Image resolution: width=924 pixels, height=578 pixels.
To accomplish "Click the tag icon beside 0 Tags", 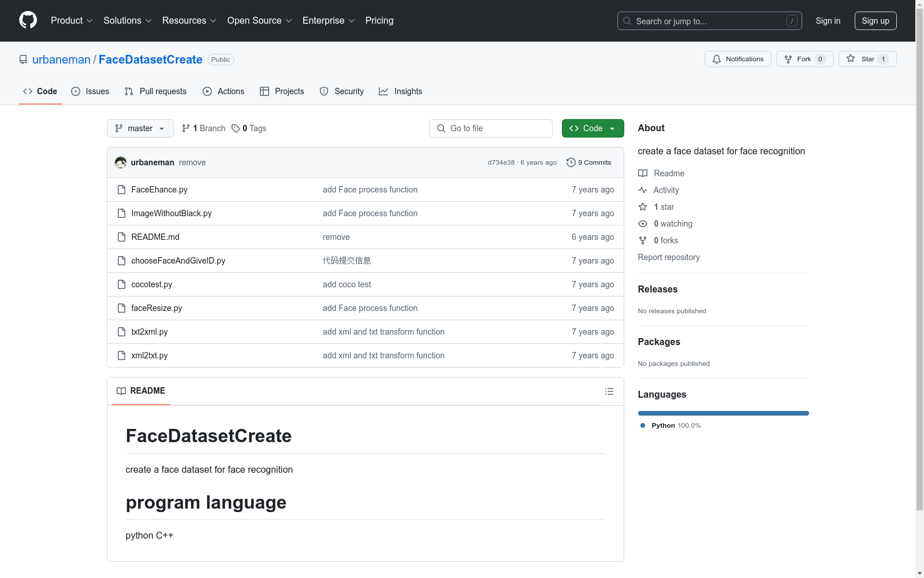I will 236,128.
